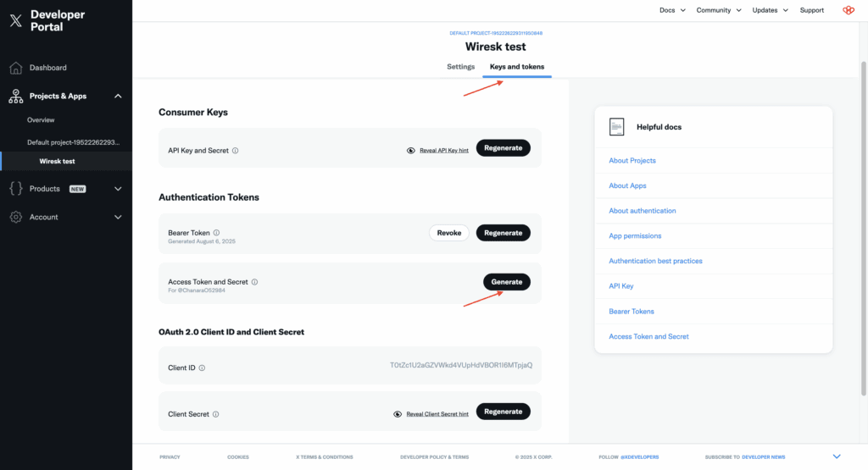This screenshot has height=470, width=868.
Task: Open X Terms & Conditions footer link
Action: click(x=325, y=457)
